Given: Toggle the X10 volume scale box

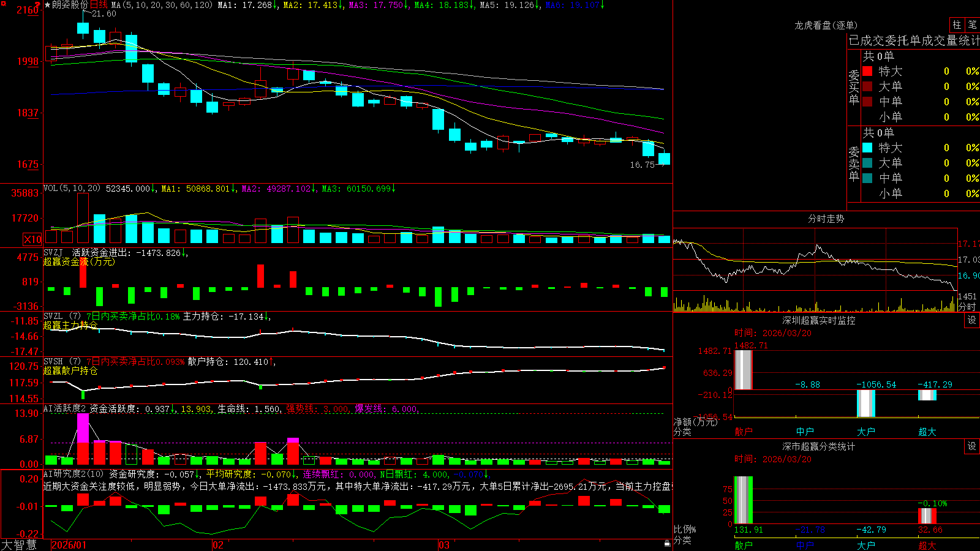Looking at the screenshot, I should coord(32,239).
